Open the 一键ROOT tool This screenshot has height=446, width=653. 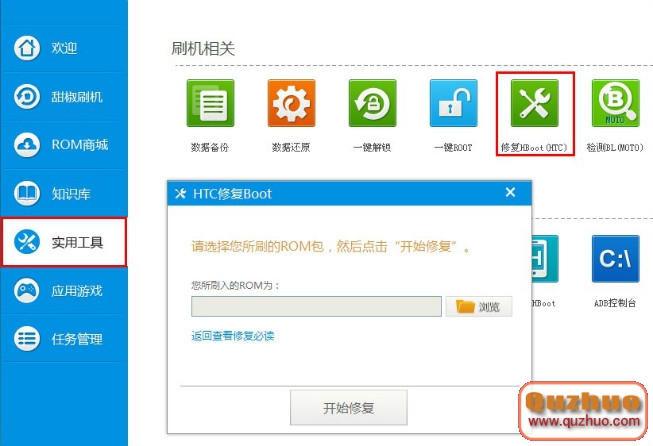[454, 103]
